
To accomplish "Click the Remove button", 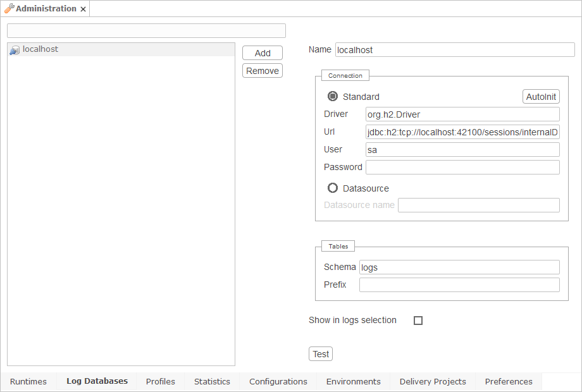I will point(262,70).
